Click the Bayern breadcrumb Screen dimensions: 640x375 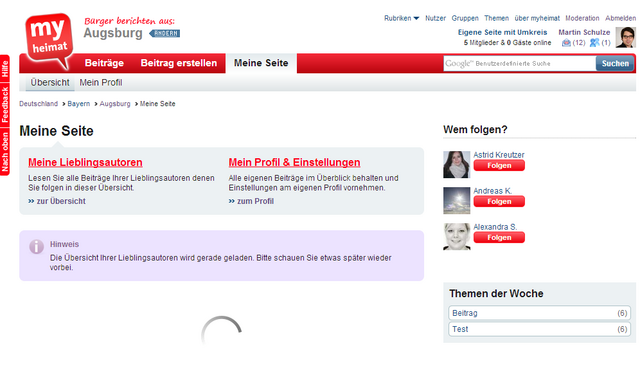coord(78,104)
